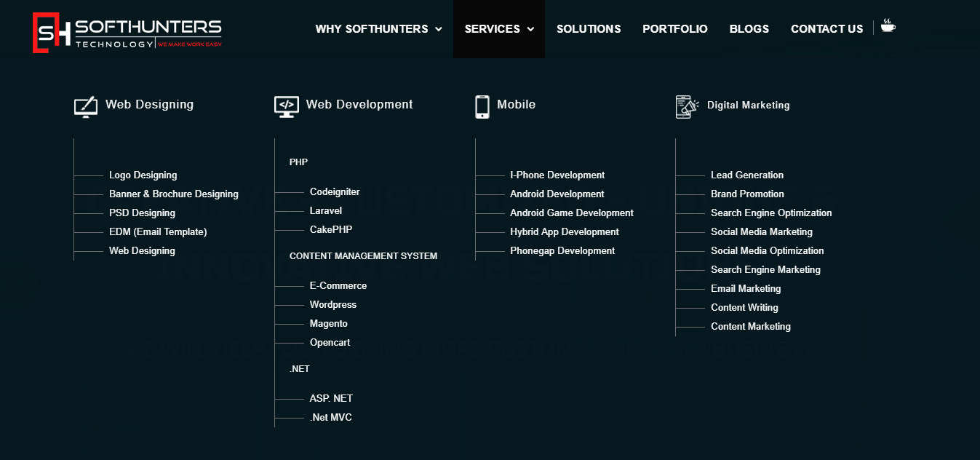
Task: Go to the Blogs page
Action: click(x=749, y=29)
